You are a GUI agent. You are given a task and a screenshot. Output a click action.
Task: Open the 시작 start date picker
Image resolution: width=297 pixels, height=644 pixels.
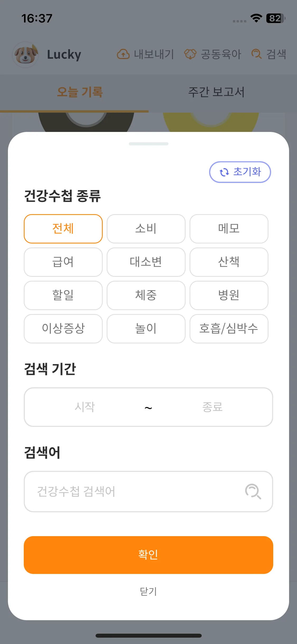(84, 407)
